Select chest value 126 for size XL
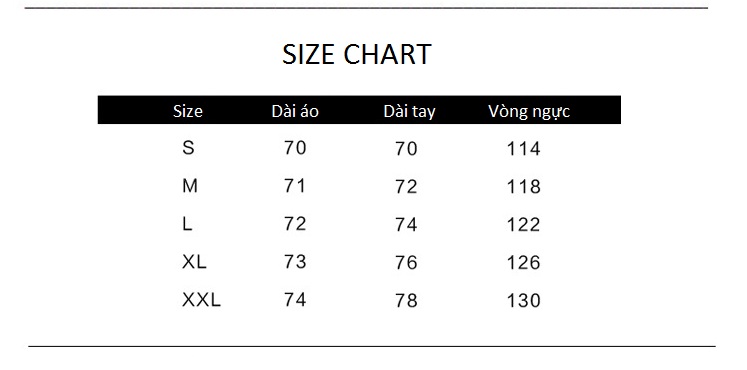 pyautogui.click(x=524, y=262)
